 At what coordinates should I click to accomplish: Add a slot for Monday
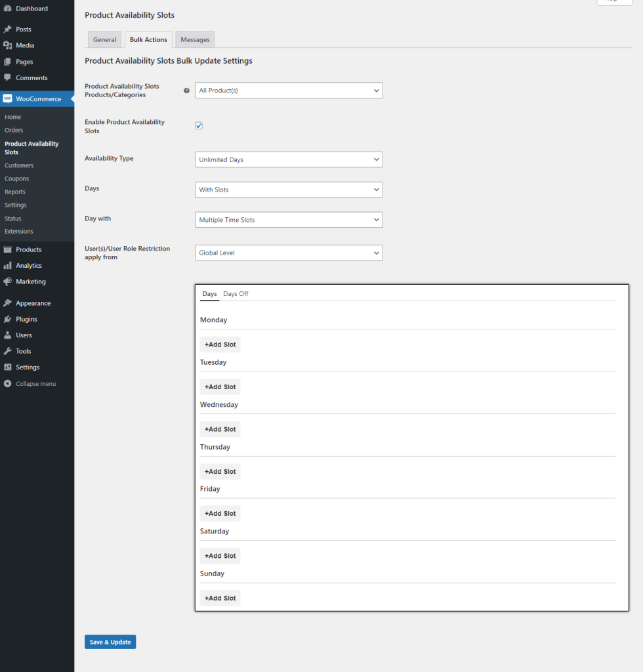pos(220,345)
